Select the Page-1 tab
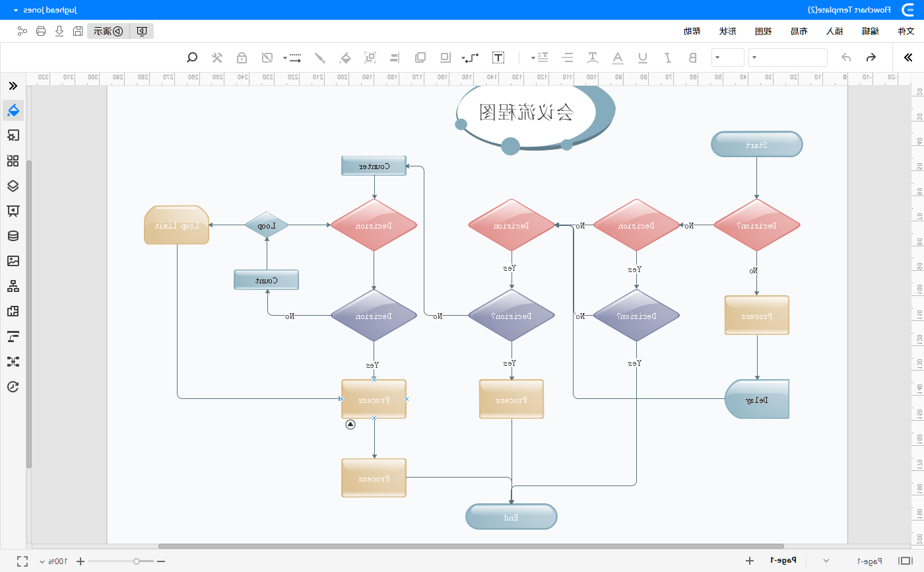The width and height of the screenshot is (924, 572). coord(783,561)
